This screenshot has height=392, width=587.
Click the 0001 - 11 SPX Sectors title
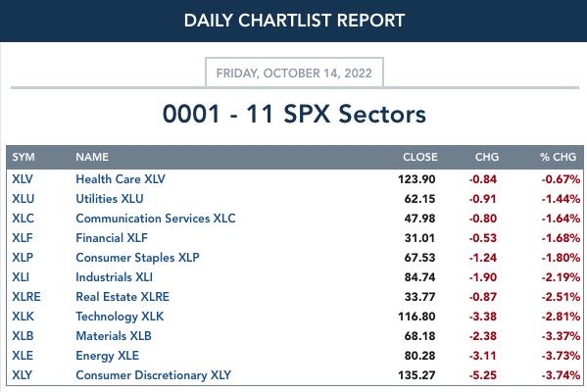[294, 114]
